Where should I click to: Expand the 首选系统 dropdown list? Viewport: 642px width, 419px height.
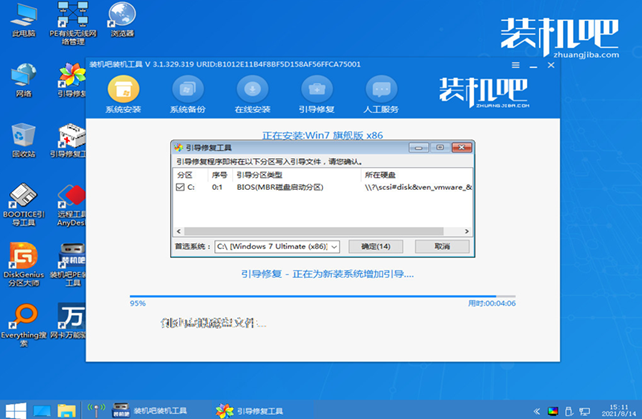point(334,246)
